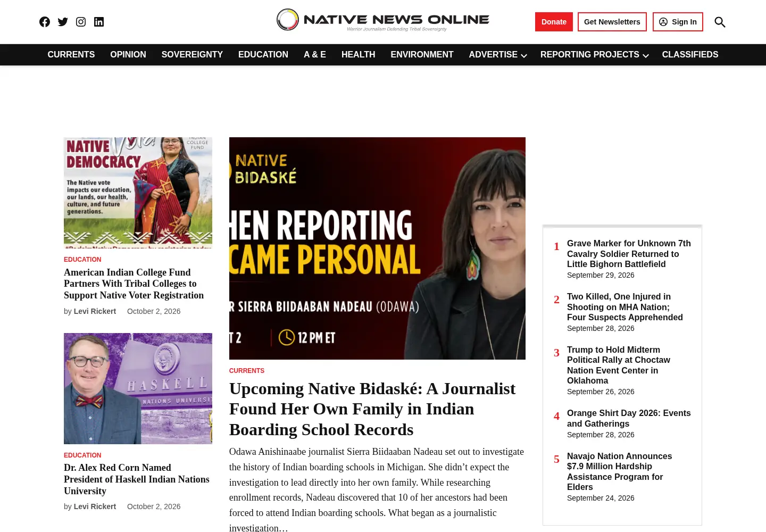Expand the Advertise submenu chevron
This screenshot has width=766, height=532.
click(524, 55)
